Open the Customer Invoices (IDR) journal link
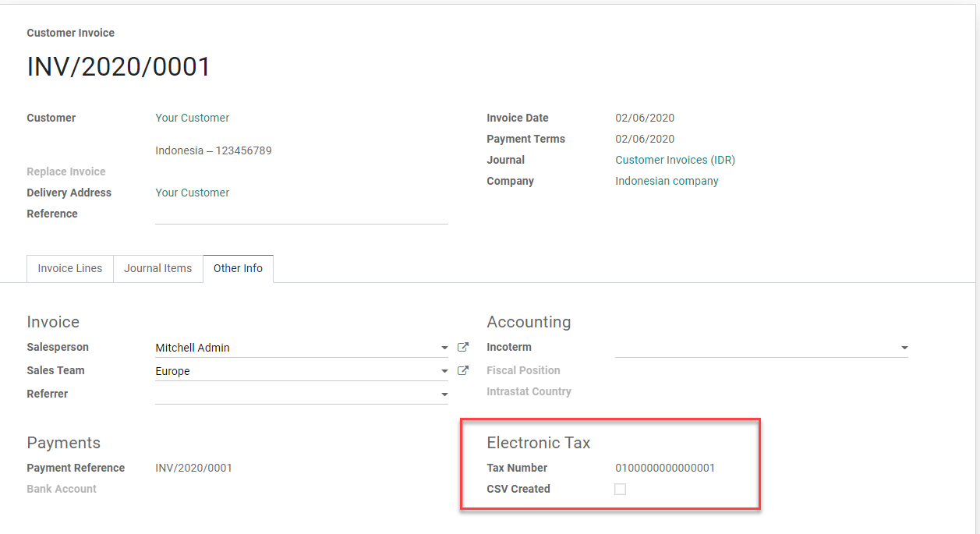Viewport: 980px width, 534px height. click(x=674, y=160)
